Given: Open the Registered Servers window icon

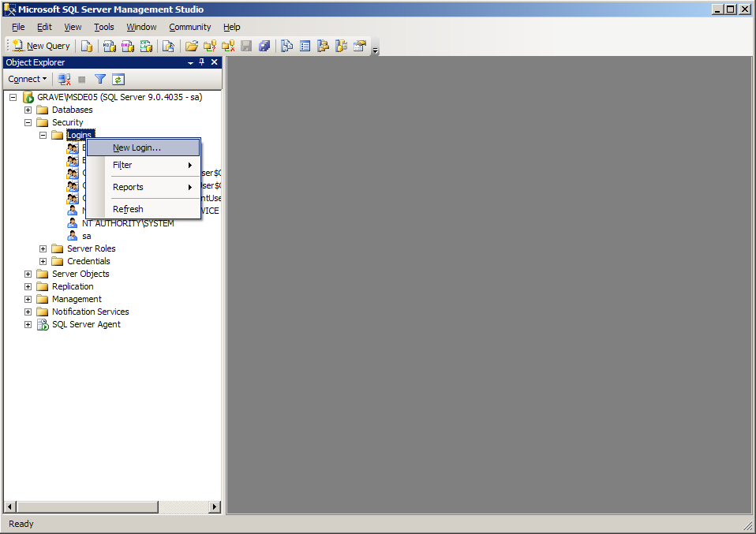Looking at the screenshot, I should pyautogui.click(x=287, y=46).
